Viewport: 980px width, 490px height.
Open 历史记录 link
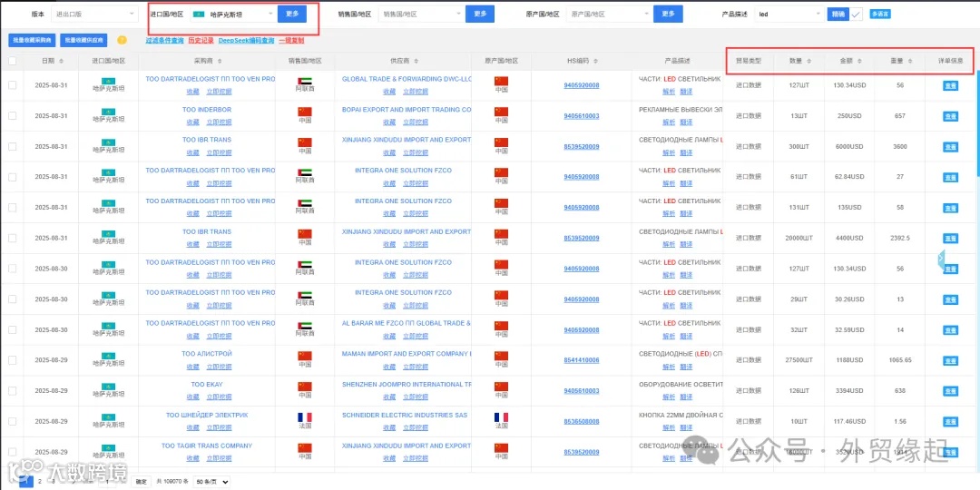(x=201, y=41)
